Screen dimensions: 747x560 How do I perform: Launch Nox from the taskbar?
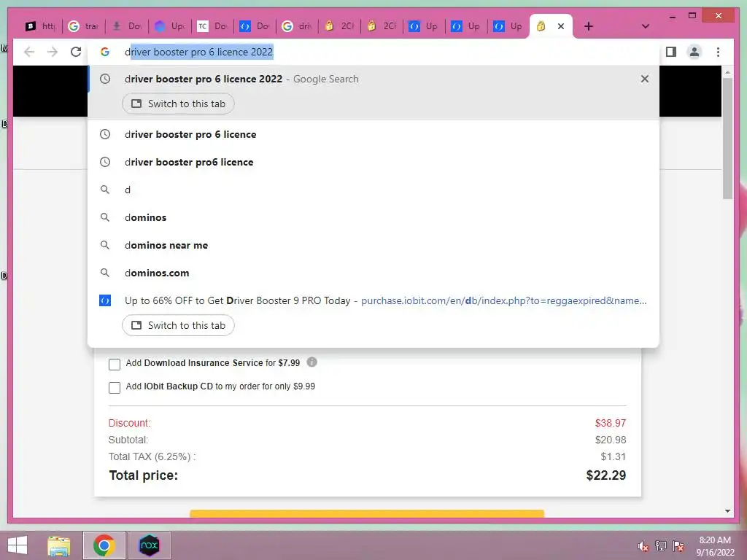click(149, 545)
